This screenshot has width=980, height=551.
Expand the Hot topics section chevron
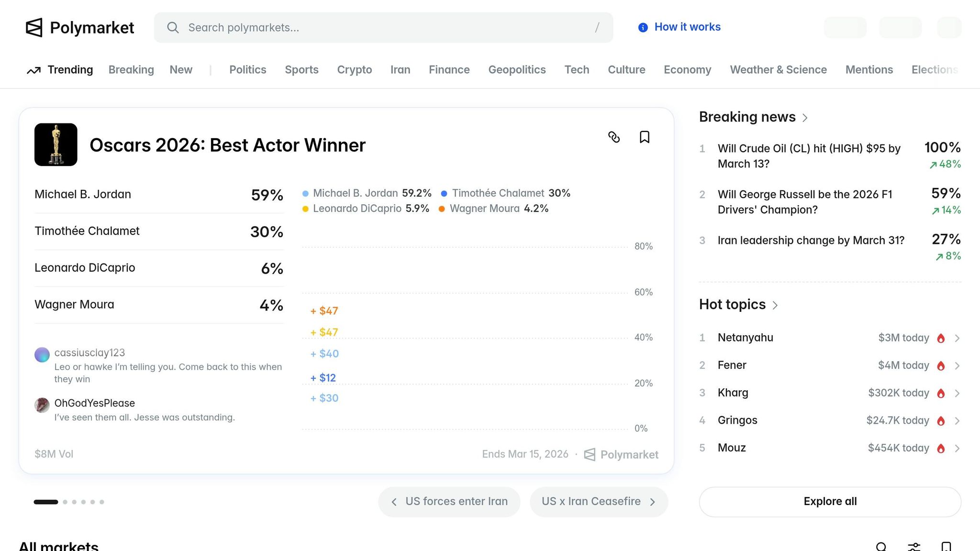tap(775, 305)
